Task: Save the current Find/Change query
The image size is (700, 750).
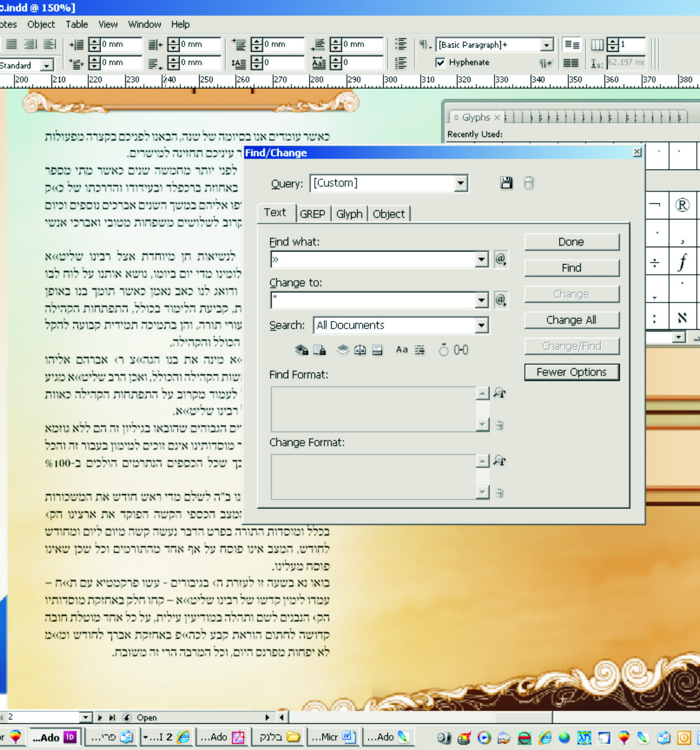Action: coord(507,183)
